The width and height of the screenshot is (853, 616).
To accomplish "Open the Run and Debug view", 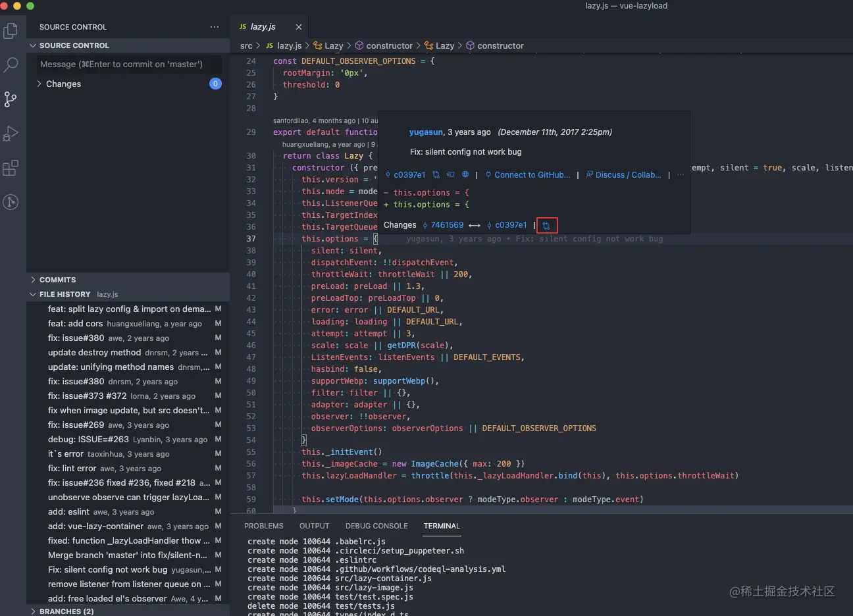I will [x=11, y=134].
